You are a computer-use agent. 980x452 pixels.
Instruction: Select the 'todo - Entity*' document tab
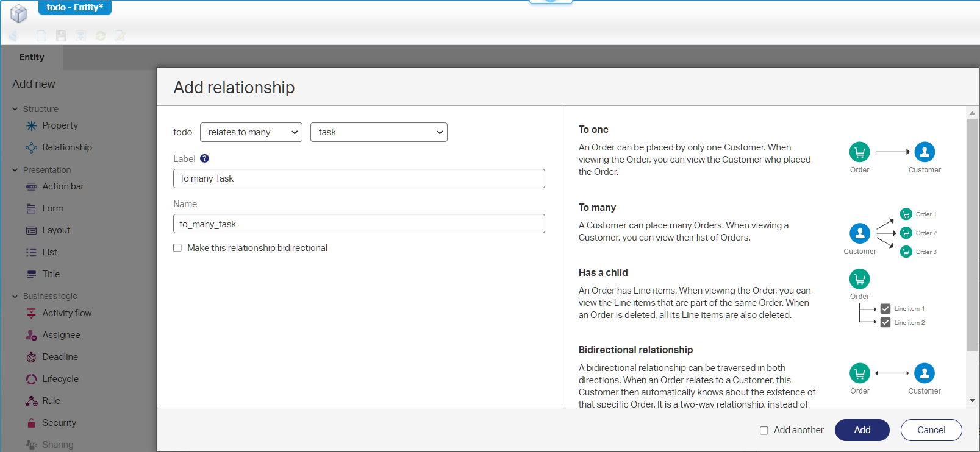point(75,7)
